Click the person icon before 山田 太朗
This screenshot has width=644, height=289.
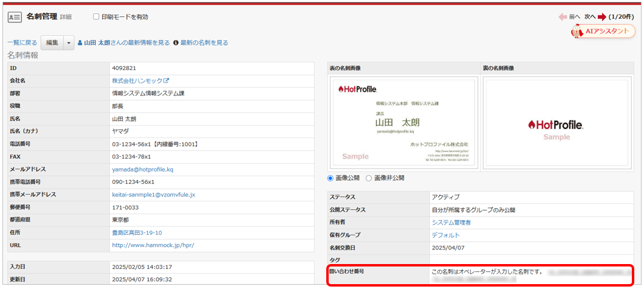[80, 43]
